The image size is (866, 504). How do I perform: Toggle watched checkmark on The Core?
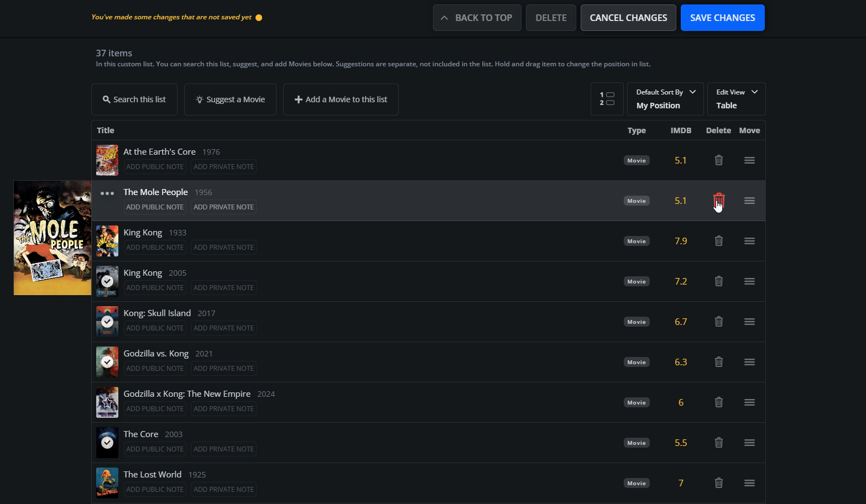click(107, 443)
